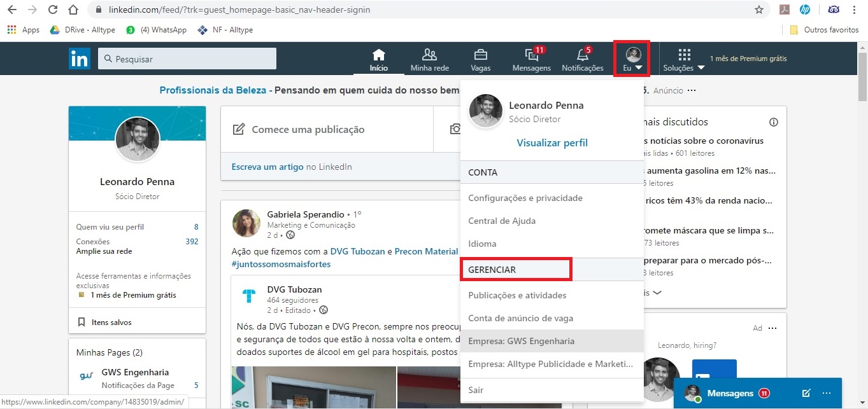Click Leonardo Penna avatar in left sidebar
Image resolution: width=868 pixels, height=409 pixels.
coord(137,139)
